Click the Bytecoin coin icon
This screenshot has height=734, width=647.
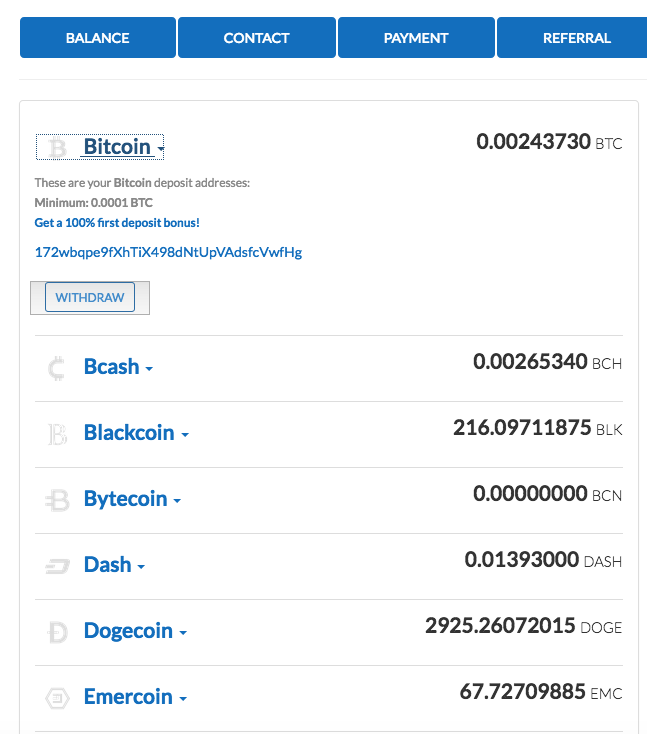pyautogui.click(x=57, y=500)
